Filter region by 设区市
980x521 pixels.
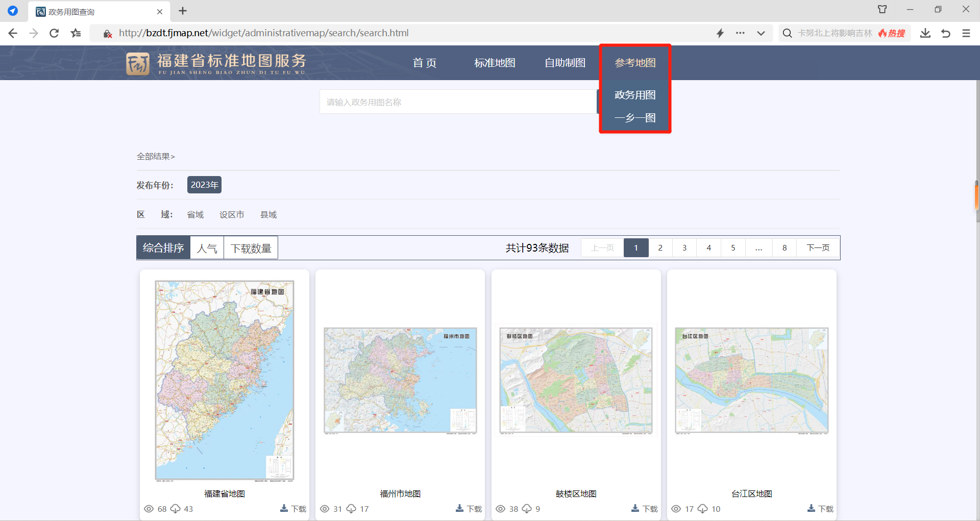[232, 215]
